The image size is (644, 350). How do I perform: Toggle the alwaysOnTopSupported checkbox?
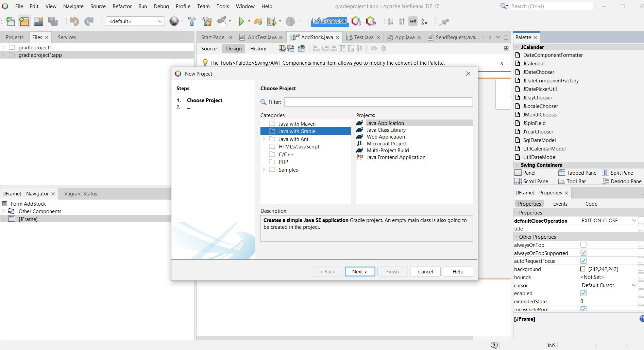(x=583, y=253)
